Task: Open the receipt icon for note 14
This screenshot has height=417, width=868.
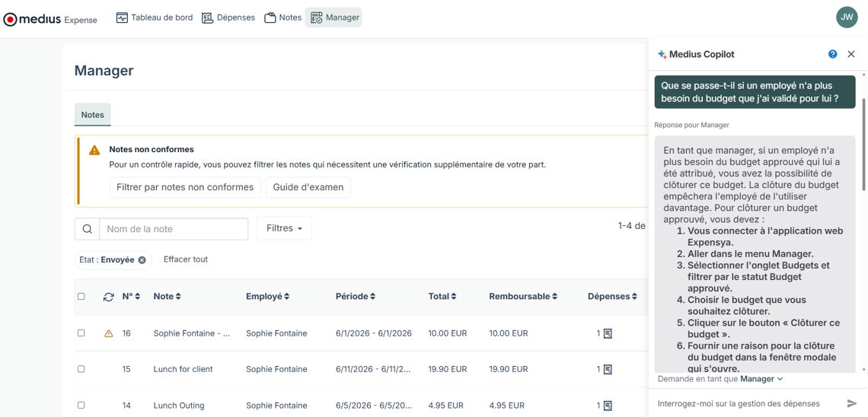Action: (608, 406)
